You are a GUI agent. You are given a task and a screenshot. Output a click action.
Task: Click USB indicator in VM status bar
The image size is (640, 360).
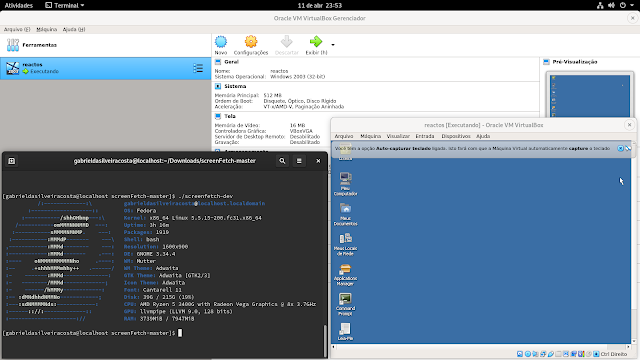(x=551, y=354)
